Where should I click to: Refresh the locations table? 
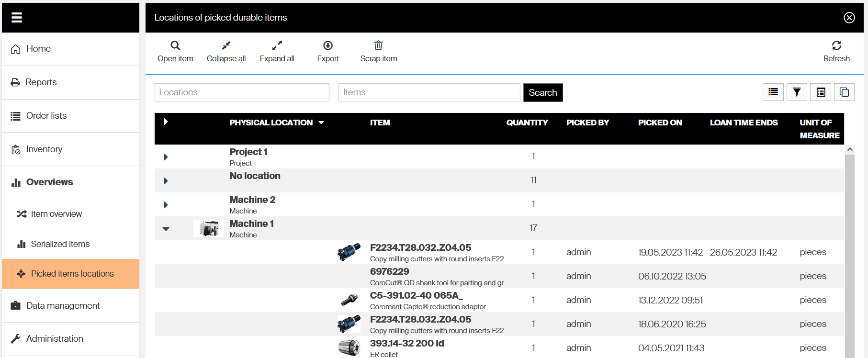[836, 46]
